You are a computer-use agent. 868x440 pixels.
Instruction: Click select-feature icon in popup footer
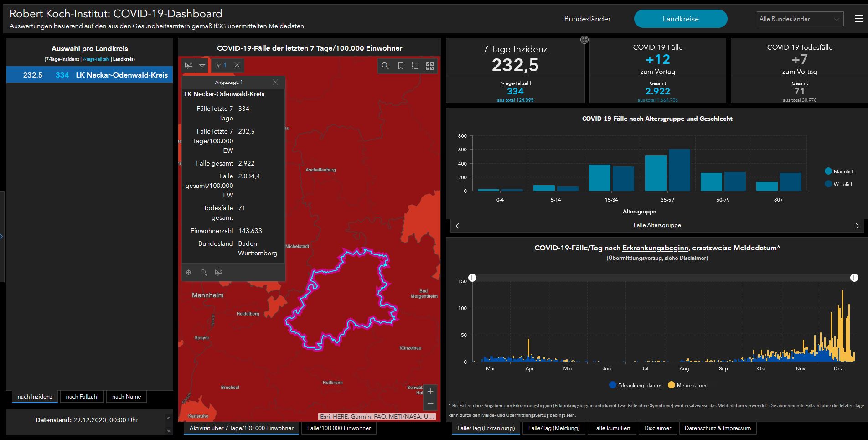(x=219, y=272)
